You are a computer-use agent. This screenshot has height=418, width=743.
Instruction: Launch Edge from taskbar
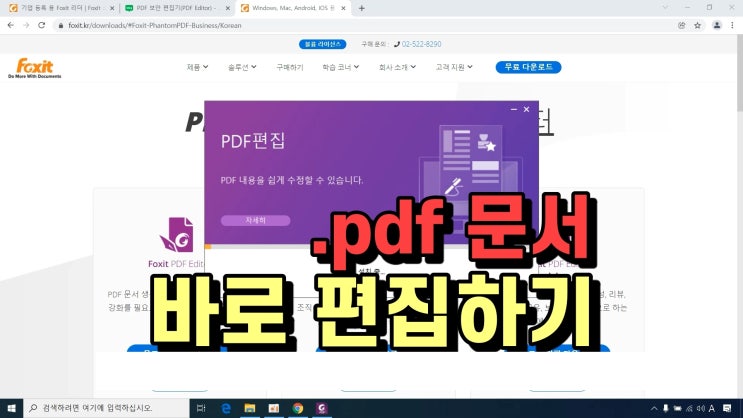[226, 408]
